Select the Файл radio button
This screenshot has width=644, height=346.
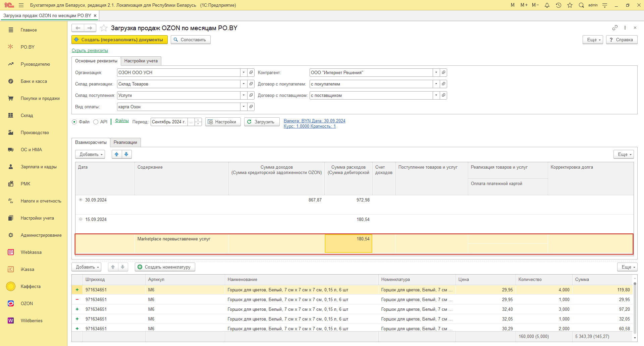74,122
